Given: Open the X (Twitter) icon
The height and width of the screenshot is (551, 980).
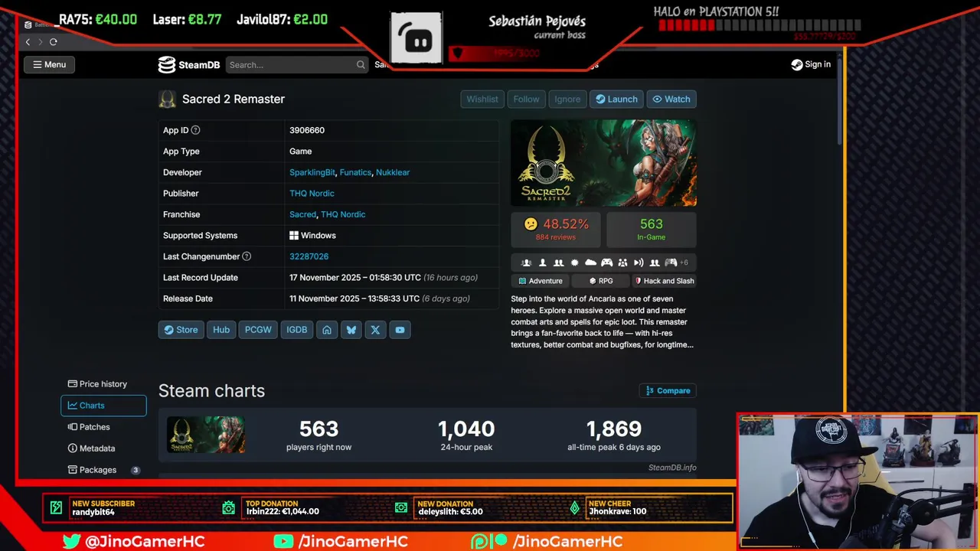Looking at the screenshot, I should click(x=375, y=330).
